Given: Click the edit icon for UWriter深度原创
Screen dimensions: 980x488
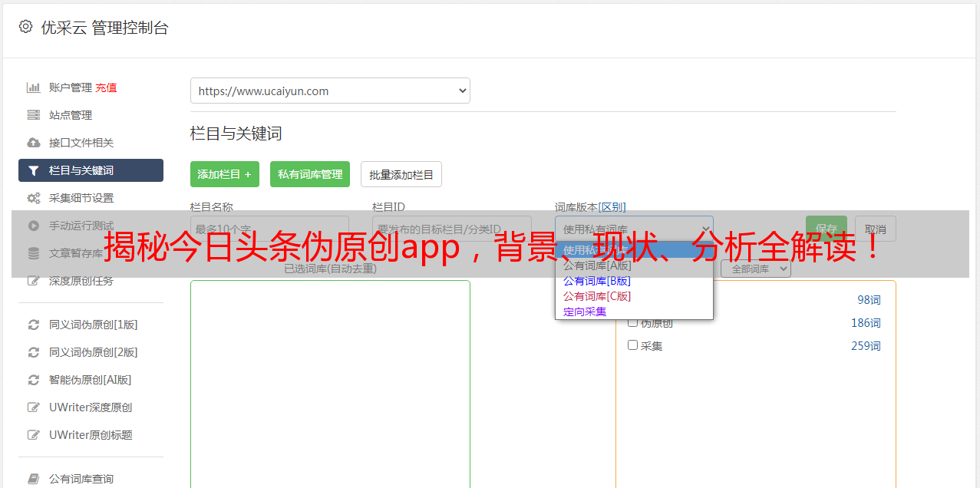Looking at the screenshot, I should click(x=34, y=407).
